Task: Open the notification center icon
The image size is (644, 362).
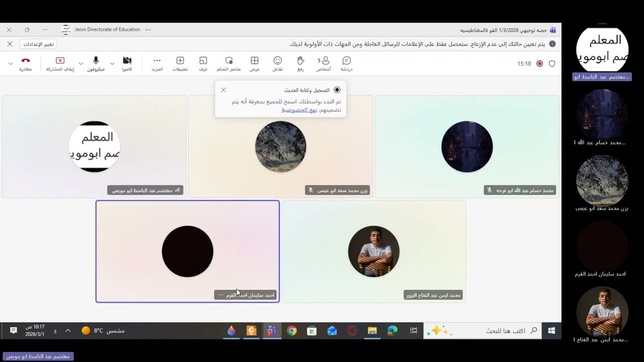Action: (x=14, y=330)
